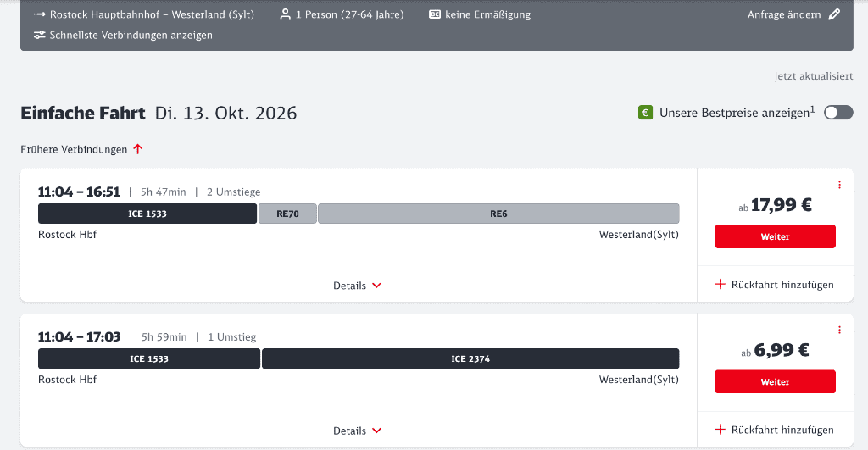Image resolution: width=868 pixels, height=450 pixels.
Task: Click the pencil icon beside Anfrage ändern
Action: coord(834,14)
